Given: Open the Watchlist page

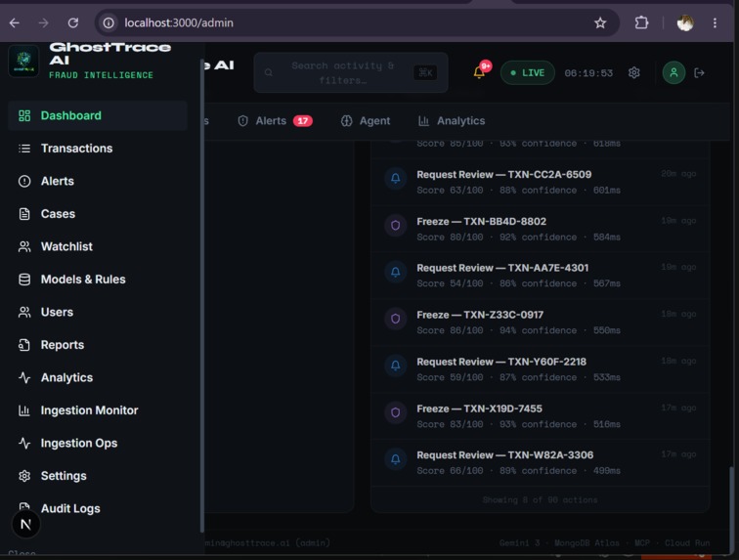Looking at the screenshot, I should click(x=98, y=246).
